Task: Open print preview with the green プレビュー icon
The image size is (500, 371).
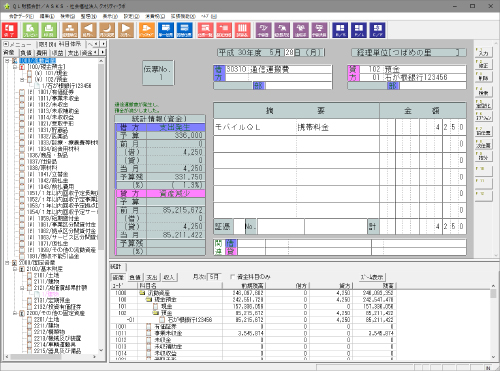Action: [x=30, y=30]
